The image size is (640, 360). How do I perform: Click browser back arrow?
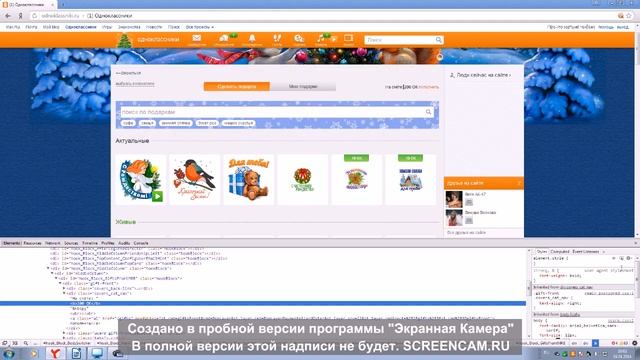point(8,16)
